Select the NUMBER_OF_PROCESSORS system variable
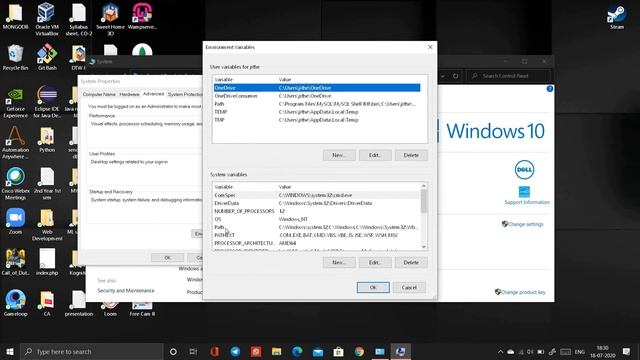This screenshot has width=640, height=360. tap(317, 211)
